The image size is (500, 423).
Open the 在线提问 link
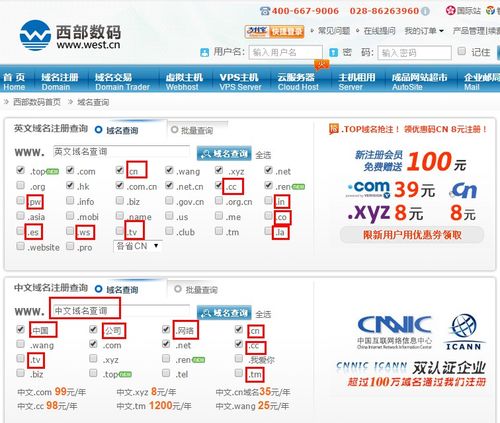[x=379, y=31]
